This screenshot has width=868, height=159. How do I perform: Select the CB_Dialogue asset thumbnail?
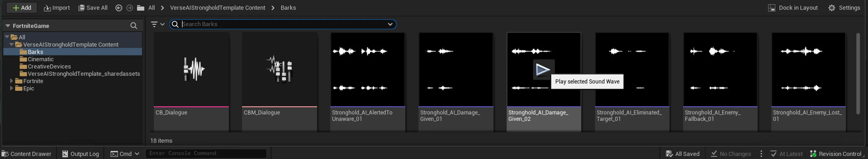coord(191,70)
